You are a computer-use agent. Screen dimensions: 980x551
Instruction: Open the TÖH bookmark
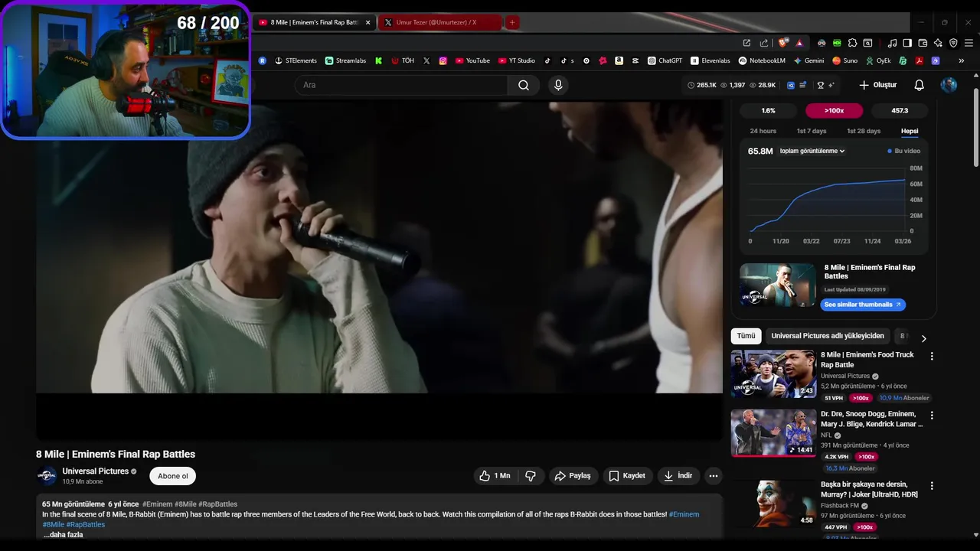[403, 60]
